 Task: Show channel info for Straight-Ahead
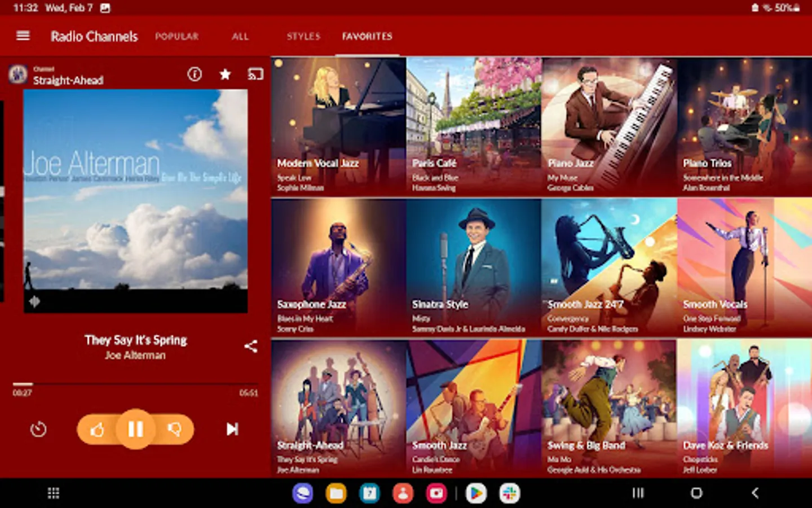[195, 74]
